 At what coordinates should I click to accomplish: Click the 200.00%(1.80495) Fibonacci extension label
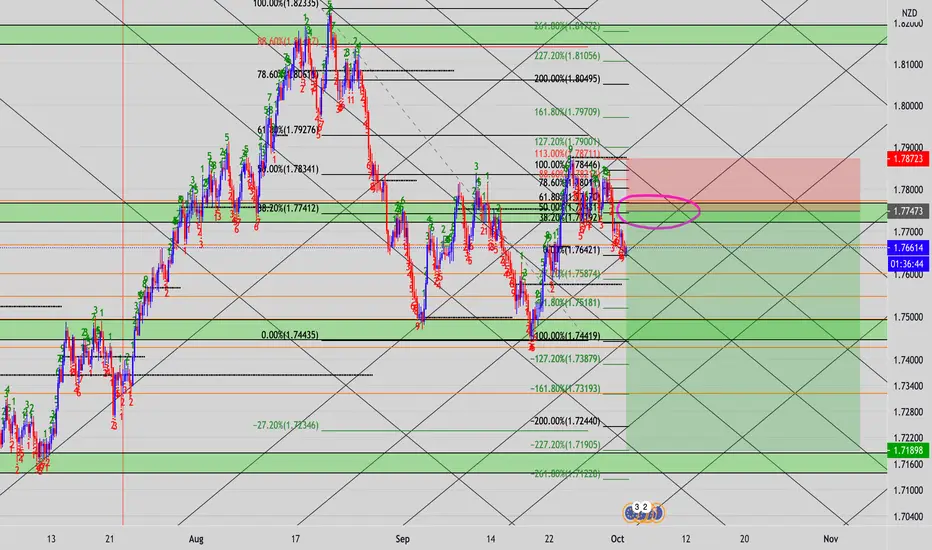pyautogui.click(x=567, y=78)
